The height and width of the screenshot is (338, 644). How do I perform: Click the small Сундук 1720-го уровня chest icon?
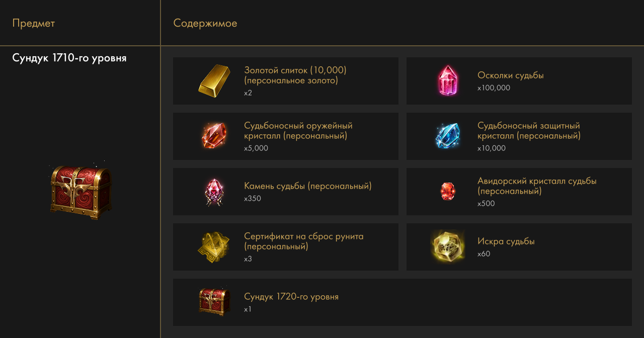click(x=214, y=302)
